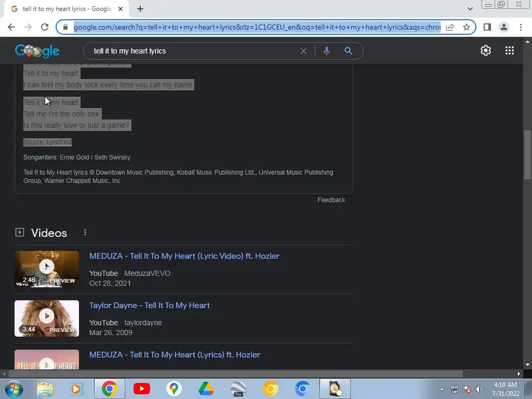
Task: Go to Google home via the logo
Action: tap(37, 51)
